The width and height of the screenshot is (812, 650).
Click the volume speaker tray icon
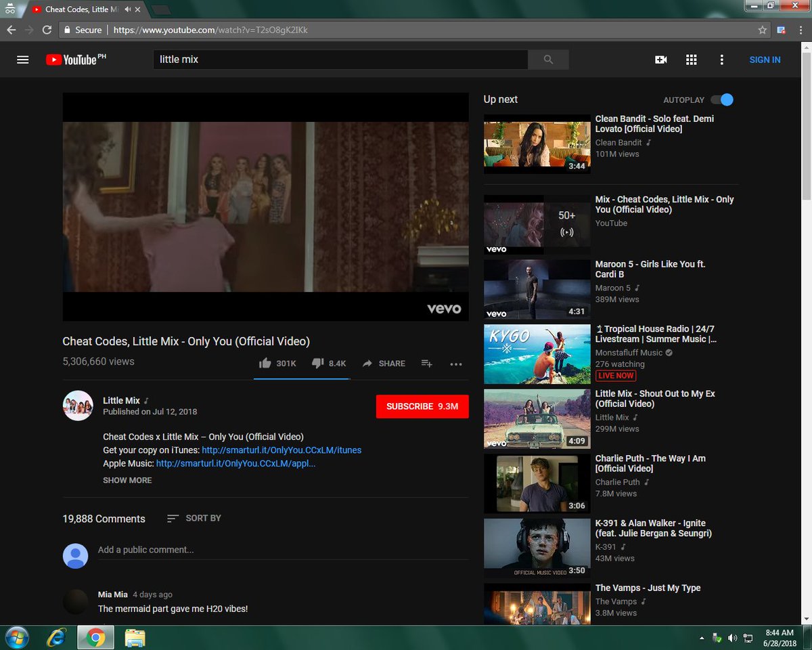pos(733,638)
